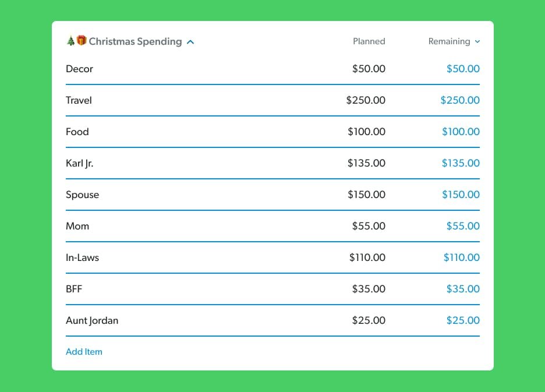545x392 pixels.
Task: Edit the Travel planned $250.00 amount
Action: 366,100
